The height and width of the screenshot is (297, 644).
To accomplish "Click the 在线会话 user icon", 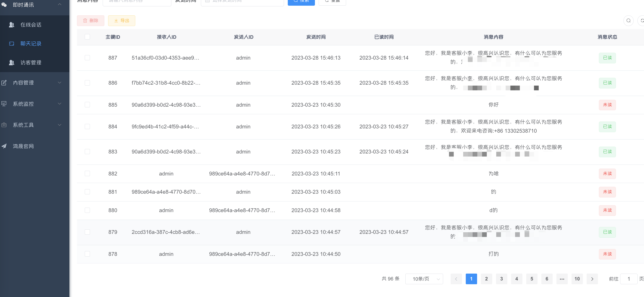I will [12, 25].
